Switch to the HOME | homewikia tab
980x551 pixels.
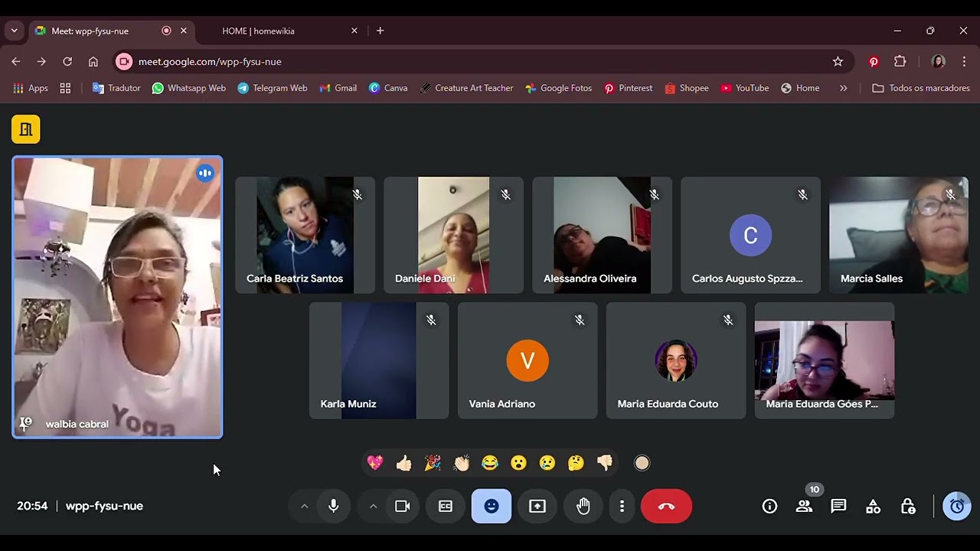(x=280, y=31)
